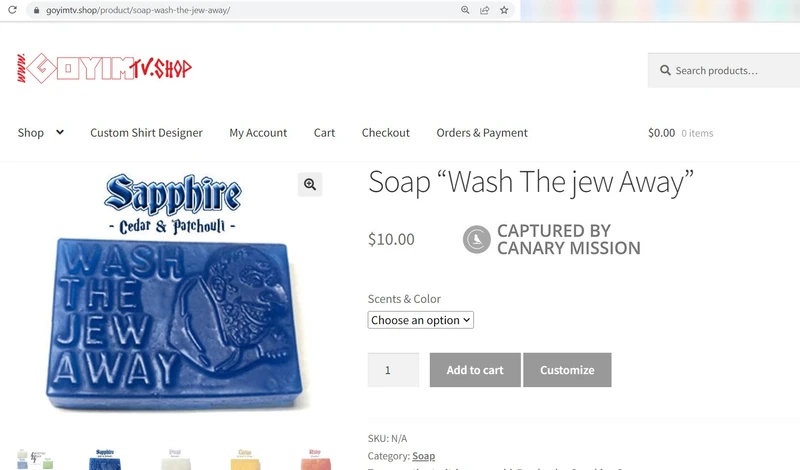
Task: Bookmark this page with the star icon
Action: coord(505,10)
